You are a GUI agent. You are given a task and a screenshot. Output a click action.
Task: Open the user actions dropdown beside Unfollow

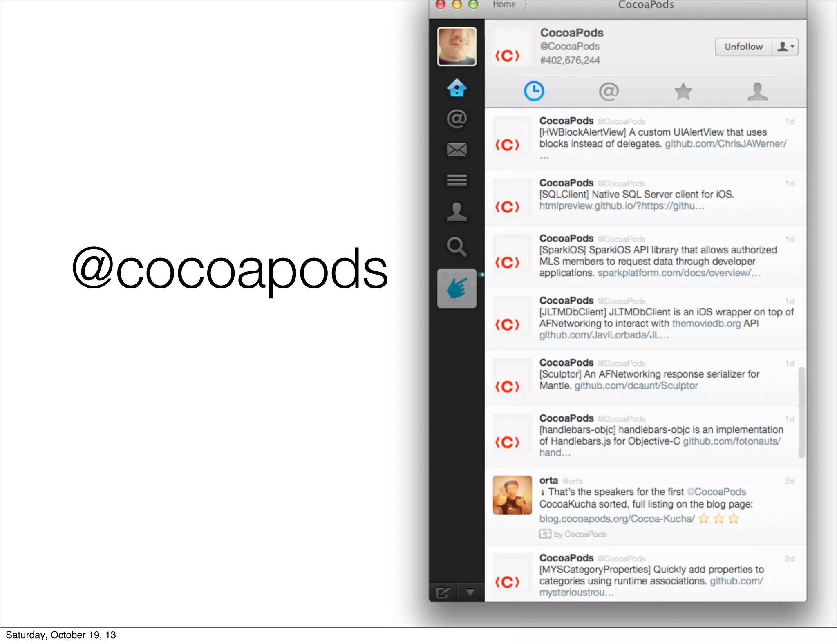pyautogui.click(x=785, y=47)
